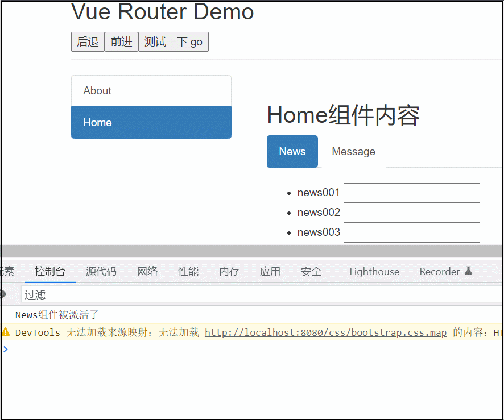Open the bootstrap.css.map URL link
The height and width of the screenshot is (420, 504).
coord(325,332)
